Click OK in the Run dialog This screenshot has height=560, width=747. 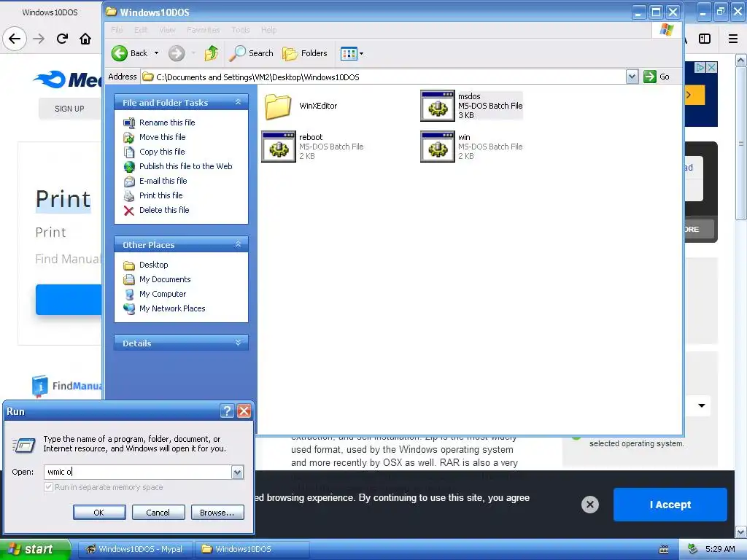point(99,513)
